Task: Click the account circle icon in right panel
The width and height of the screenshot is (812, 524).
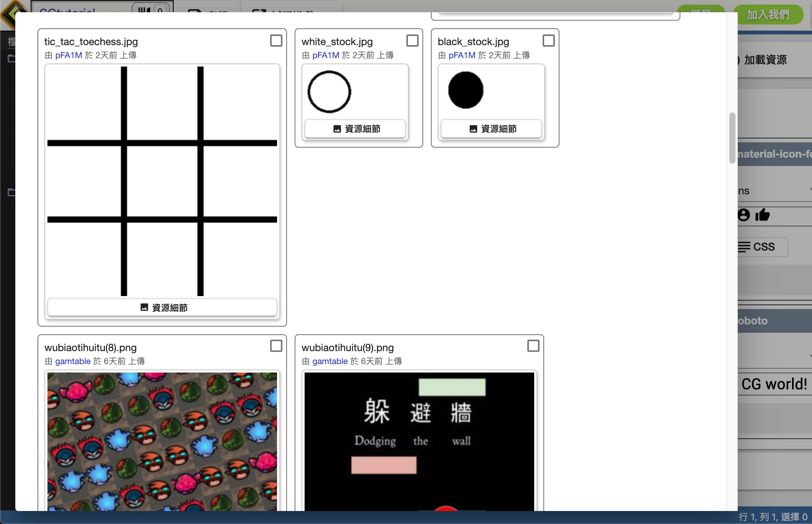Action: click(x=744, y=215)
